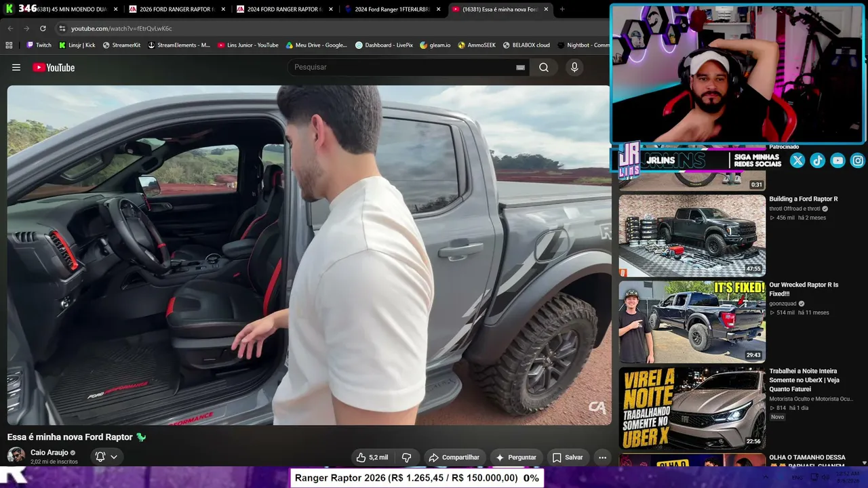
Task: Open a new browser tab
Action: coord(562,9)
